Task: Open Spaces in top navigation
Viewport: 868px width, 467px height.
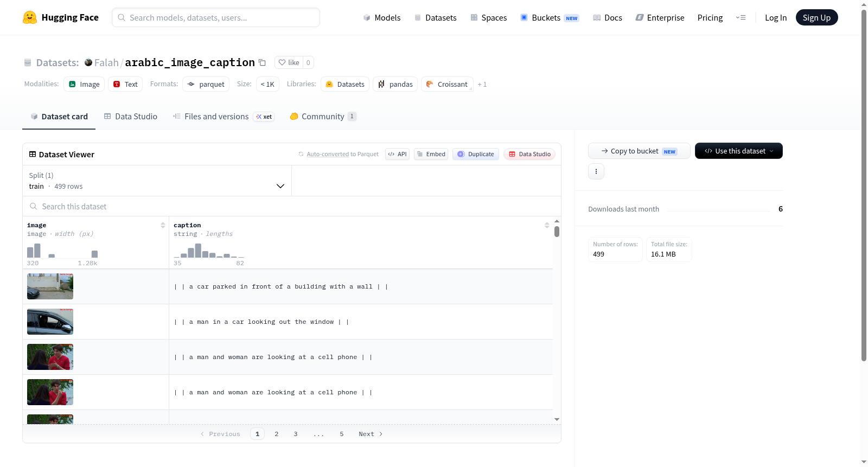Action: (x=488, y=17)
